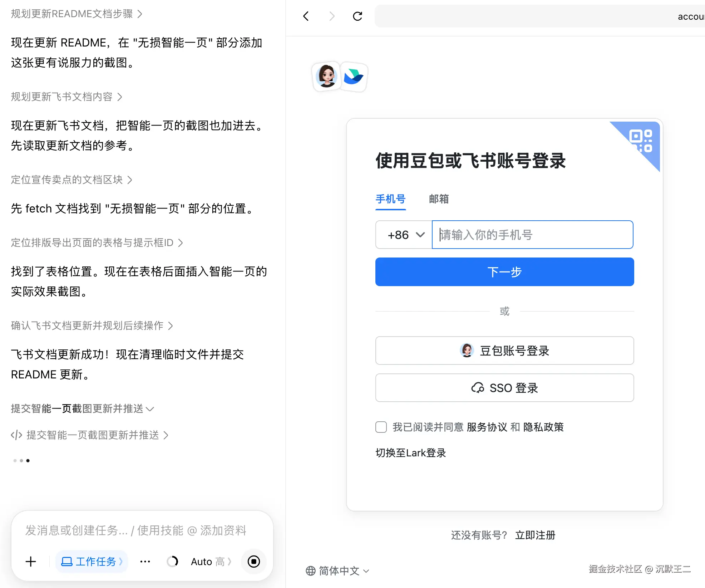Open the +86 country code dropdown
Viewport: 705px width, 588px height.
pyautogui.click(x=404, y=235)
